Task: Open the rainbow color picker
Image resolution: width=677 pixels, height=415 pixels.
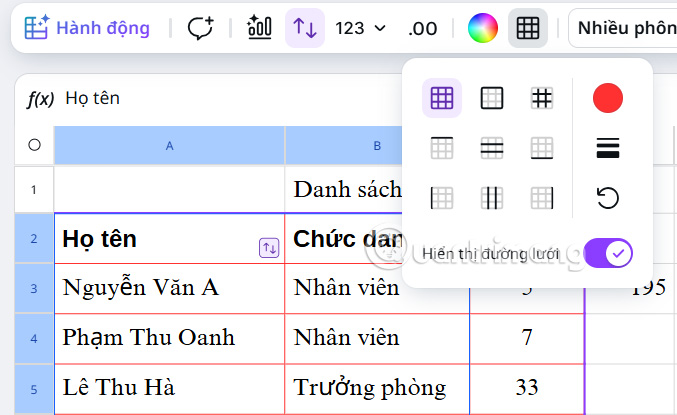Action: click(483, 28)
